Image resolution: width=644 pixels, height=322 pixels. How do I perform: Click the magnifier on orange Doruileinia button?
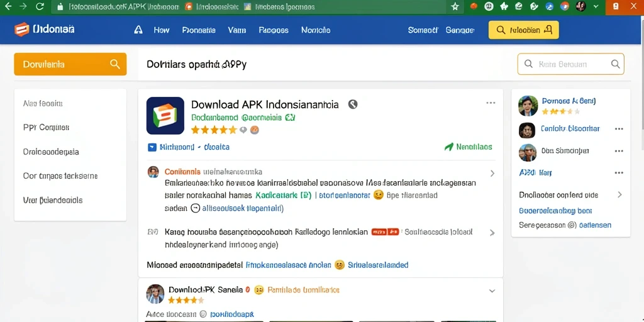tap(115, 64)
